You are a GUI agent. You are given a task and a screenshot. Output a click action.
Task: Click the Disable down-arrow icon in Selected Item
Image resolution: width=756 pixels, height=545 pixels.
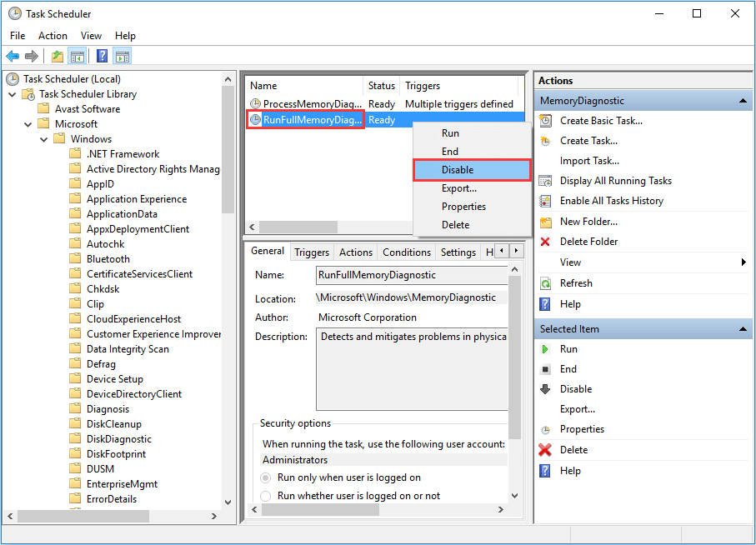545,389
